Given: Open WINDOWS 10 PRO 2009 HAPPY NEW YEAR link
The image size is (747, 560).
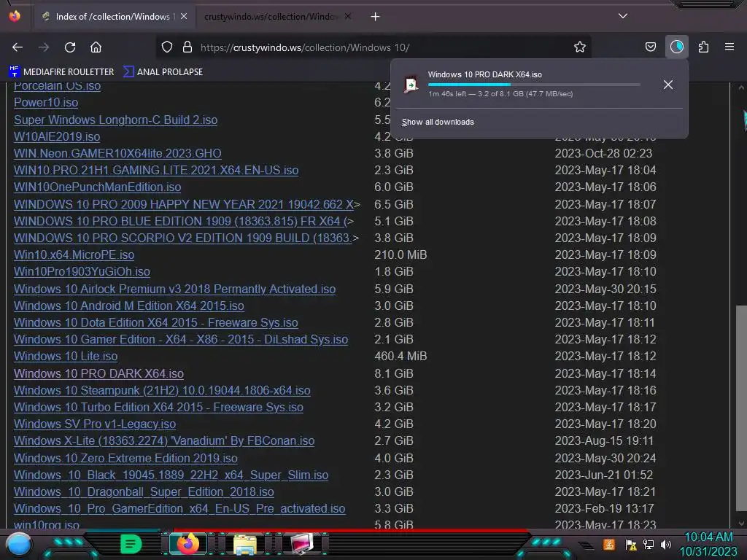Looking at the screenshot, I should (x=184, y=204).
